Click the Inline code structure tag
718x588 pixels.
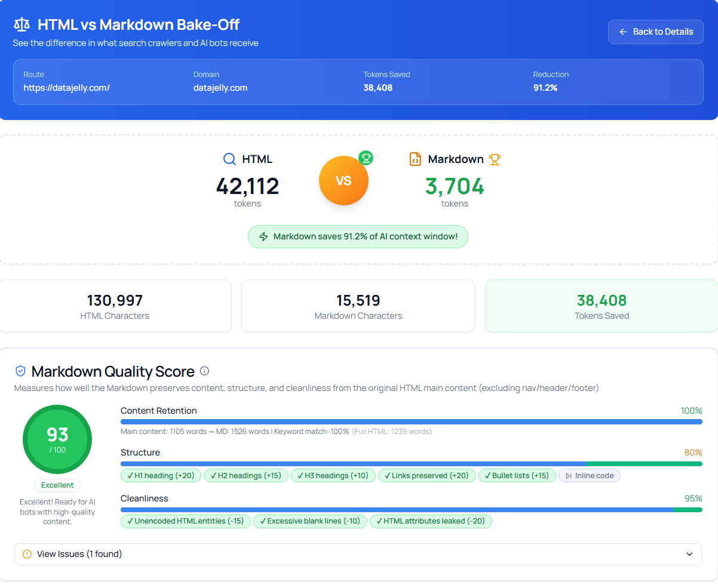(590, 476)
